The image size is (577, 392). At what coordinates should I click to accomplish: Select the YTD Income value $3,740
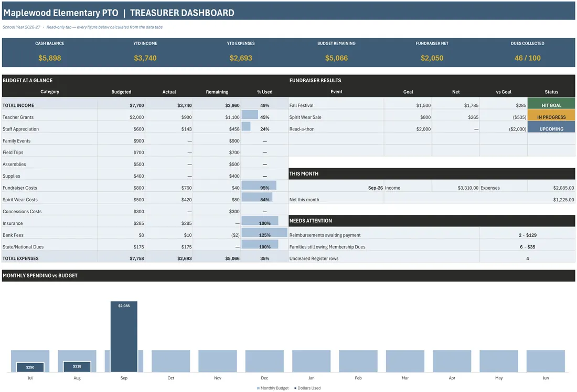[145, 58]
